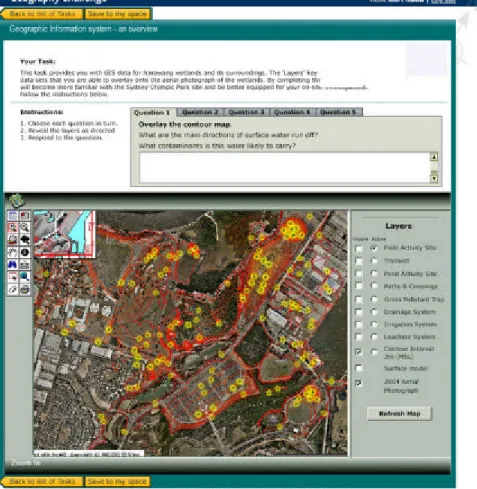The image size is (477, 489).
Task: Toggle Gross Pollutant Trap visible checkbox
Action: pos(359,299)
